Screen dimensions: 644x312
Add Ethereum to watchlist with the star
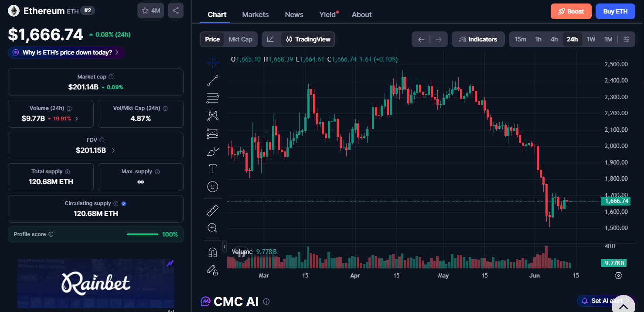(x=151, y=10)
